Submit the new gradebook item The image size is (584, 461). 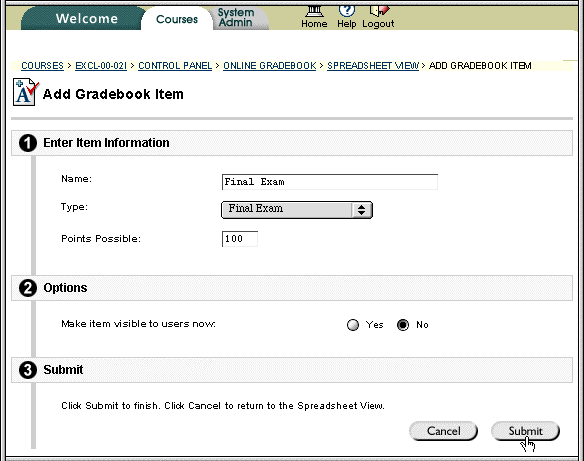click(x=526, y=431)
